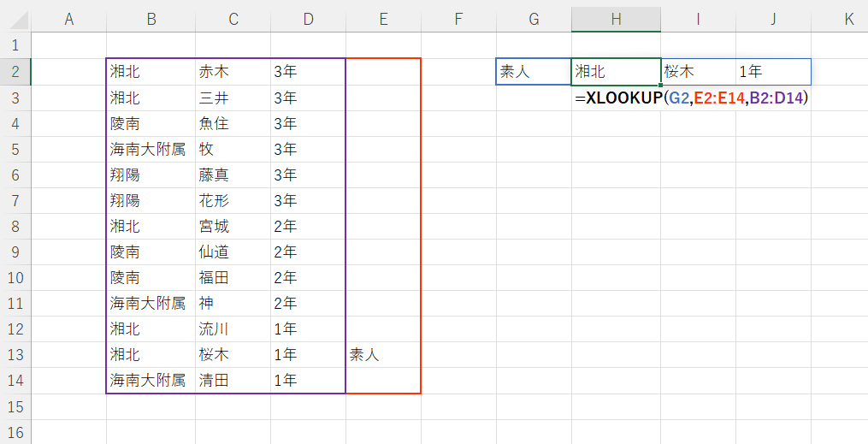Image resolution: width=868 pixels, height=444 pixels.
Task: Click cell C6 containing 藤真
Action: point(233,175)
